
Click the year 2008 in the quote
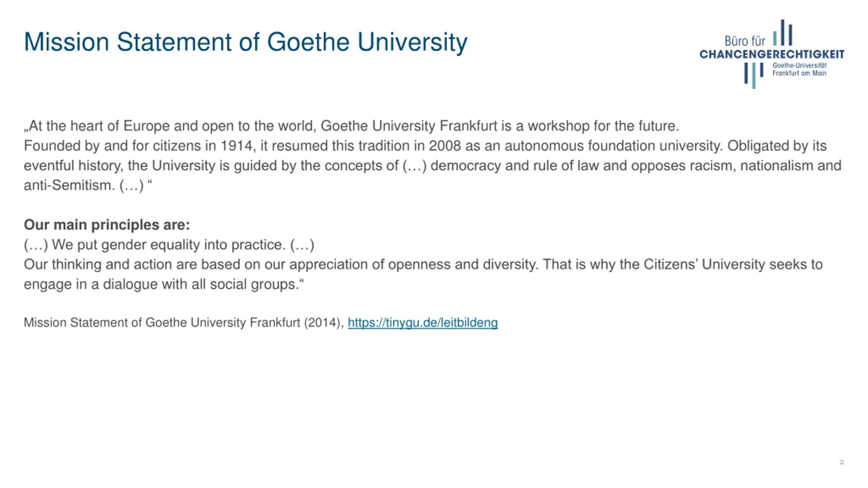pyautogui.click(x=445, y=146)
